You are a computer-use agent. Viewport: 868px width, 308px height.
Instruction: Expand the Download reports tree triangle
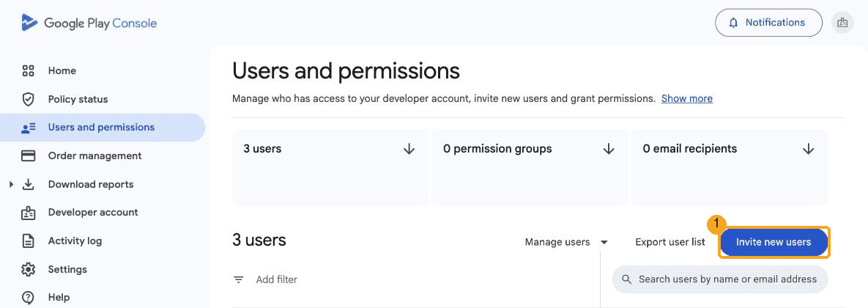pos(11,184)
